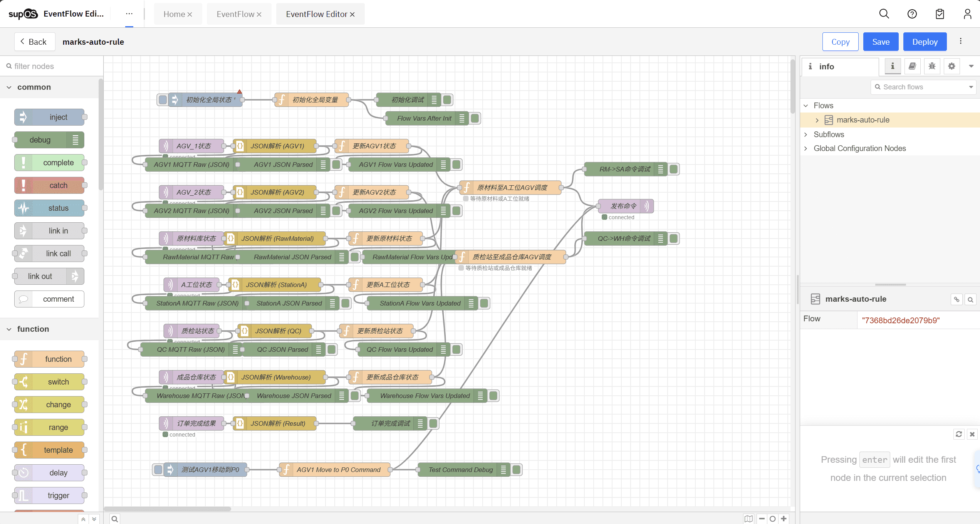Expand the marks-auto-rule flow tree item
This screenshot has height=524, width=980.
[817, 120]
